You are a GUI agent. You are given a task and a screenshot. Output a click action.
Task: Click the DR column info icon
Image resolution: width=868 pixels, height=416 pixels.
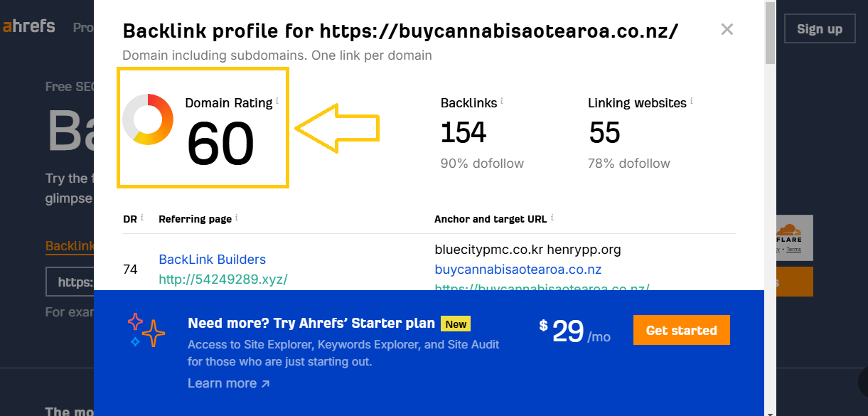[142, 218]
